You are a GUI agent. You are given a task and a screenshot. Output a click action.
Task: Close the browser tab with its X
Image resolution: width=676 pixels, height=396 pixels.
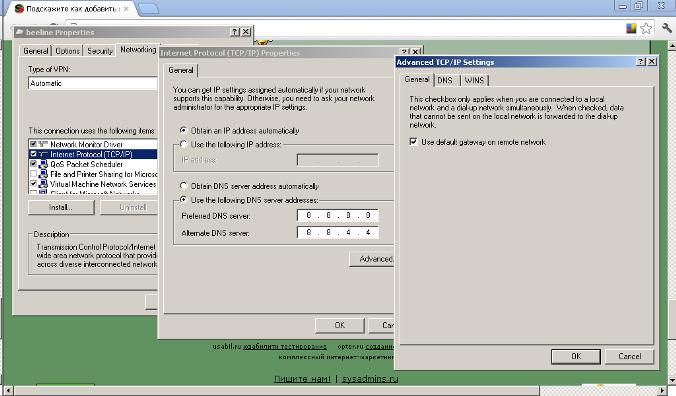pyautogui.click(x=127, y=9)
